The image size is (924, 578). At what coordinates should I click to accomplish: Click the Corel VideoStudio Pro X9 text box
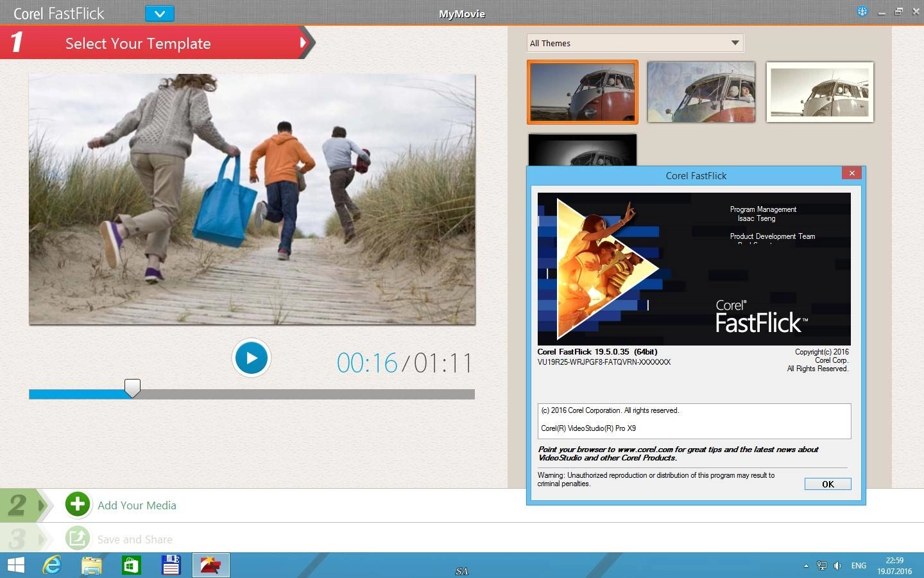pyautogui.click(x=694, y=421)
